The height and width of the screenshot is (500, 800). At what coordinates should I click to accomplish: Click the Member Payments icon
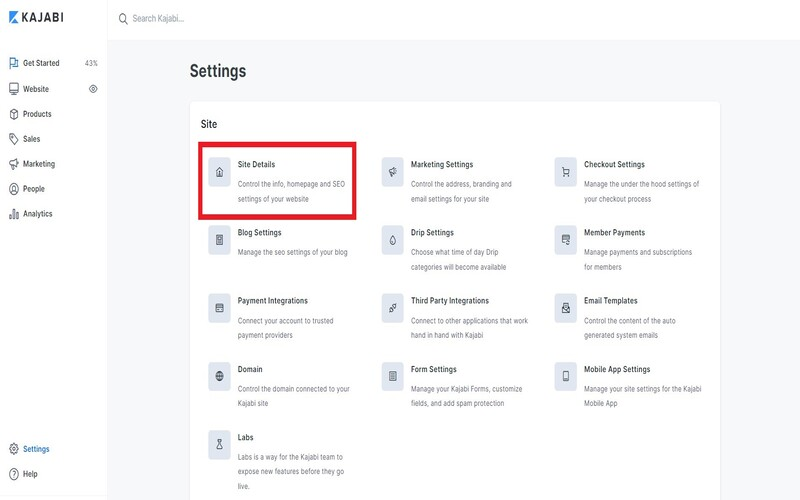pos(565,240)
